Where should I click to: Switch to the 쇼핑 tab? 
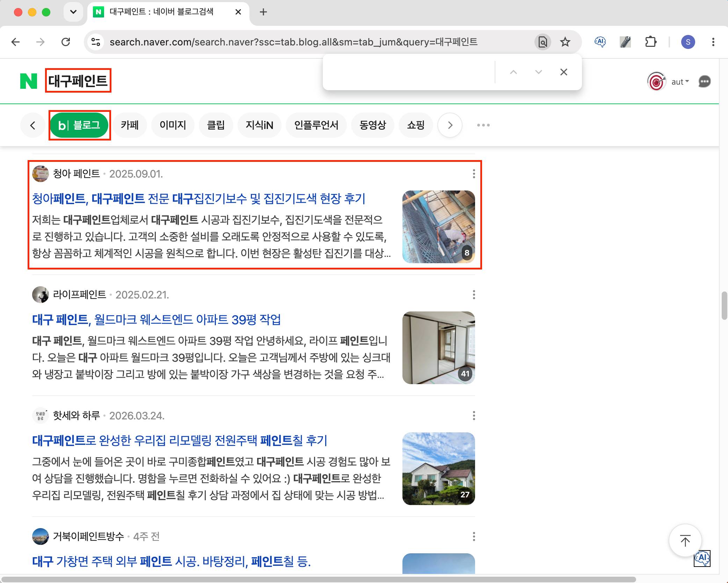tap(416, 125)
